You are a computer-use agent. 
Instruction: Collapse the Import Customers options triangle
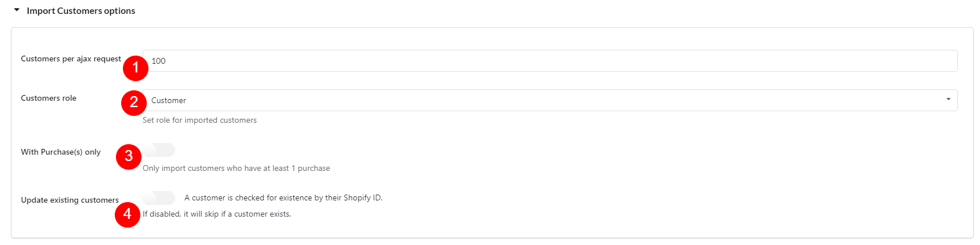(x=17, y=10)
